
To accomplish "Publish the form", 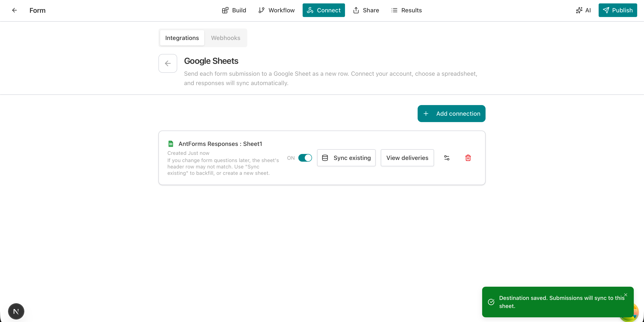I will pyautogui.click(x=618, y=10).
